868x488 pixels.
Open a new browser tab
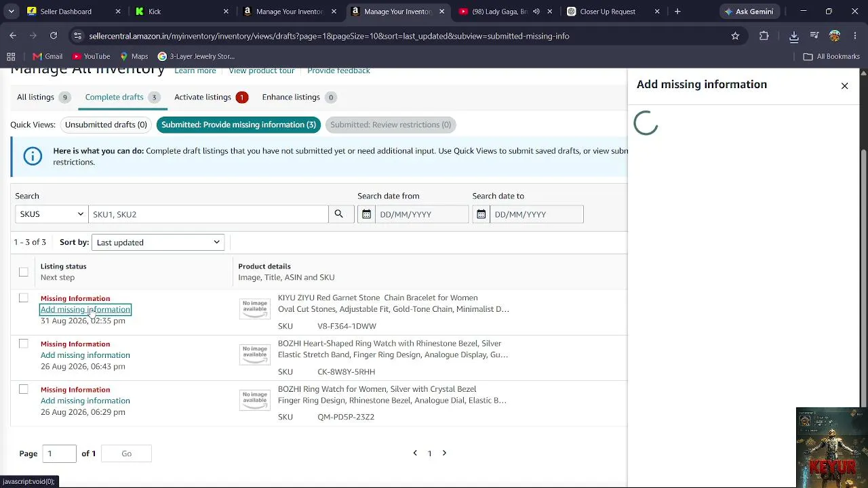(x=677, y=12)
